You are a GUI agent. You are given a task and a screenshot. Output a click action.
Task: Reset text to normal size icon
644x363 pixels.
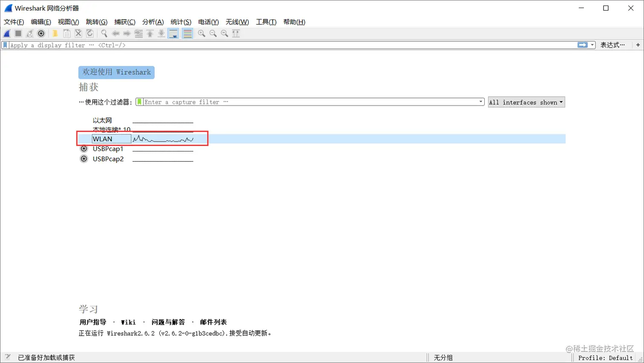(x=224, y=34)
